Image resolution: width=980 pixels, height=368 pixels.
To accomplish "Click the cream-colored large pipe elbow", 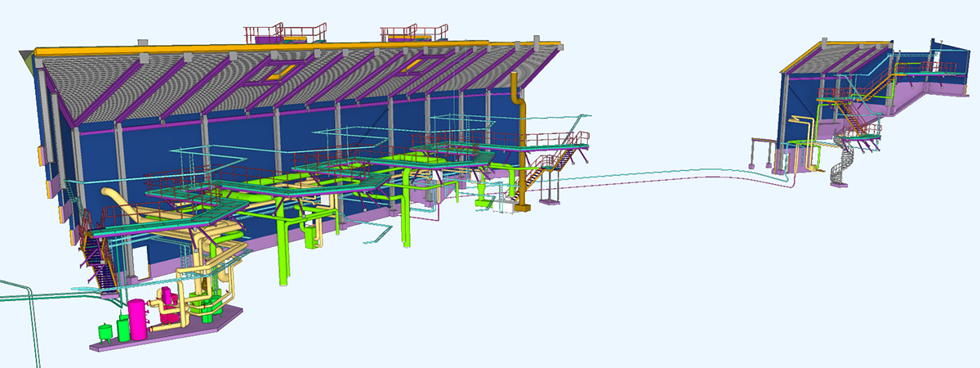I will click(x=115, y=201).
